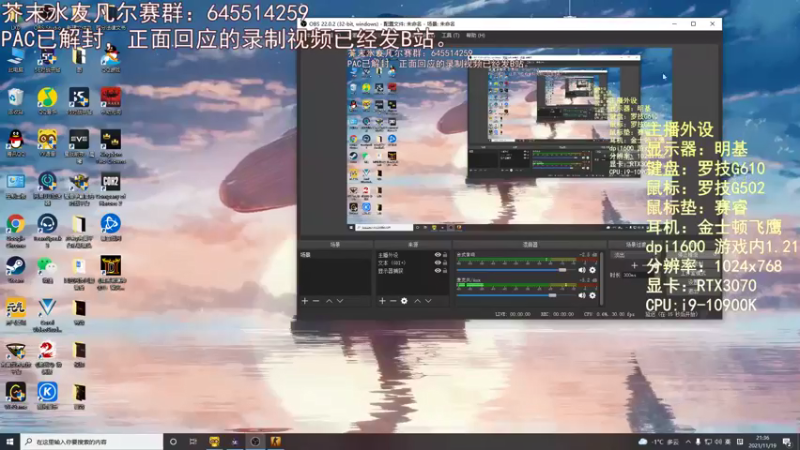Image resolution: width=800 pixels, height=450 pixels.
Task: Switch to OBS icon on taskbar
Action: coord(255,441)
